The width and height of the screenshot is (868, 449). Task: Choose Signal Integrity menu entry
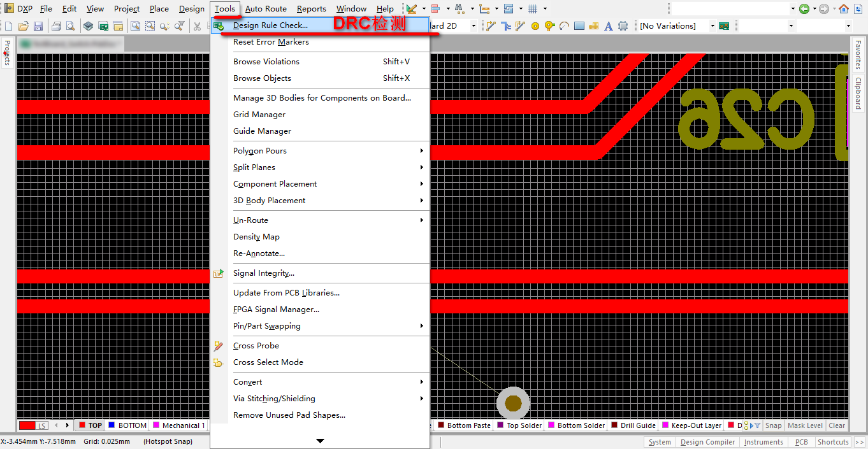[263, 273]
